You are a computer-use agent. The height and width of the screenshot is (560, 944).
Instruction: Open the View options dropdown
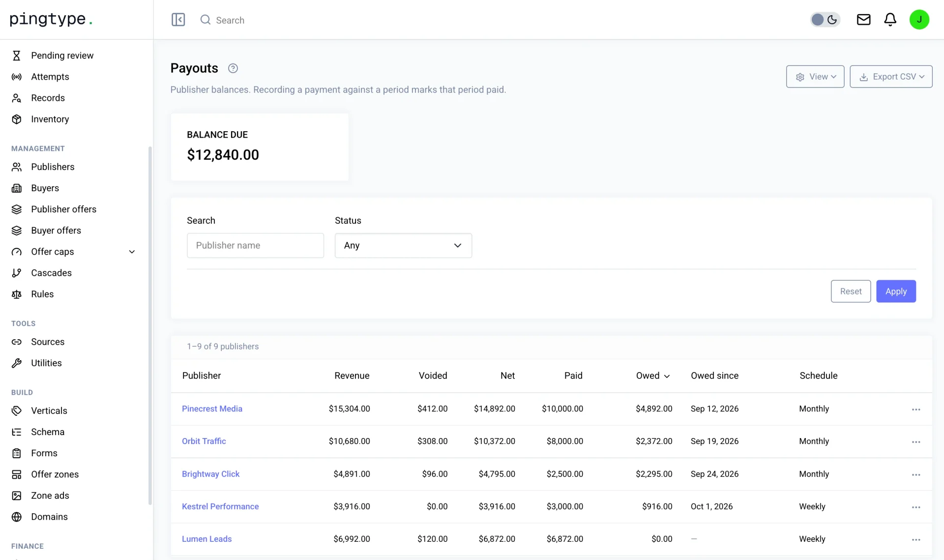point(815,77)
